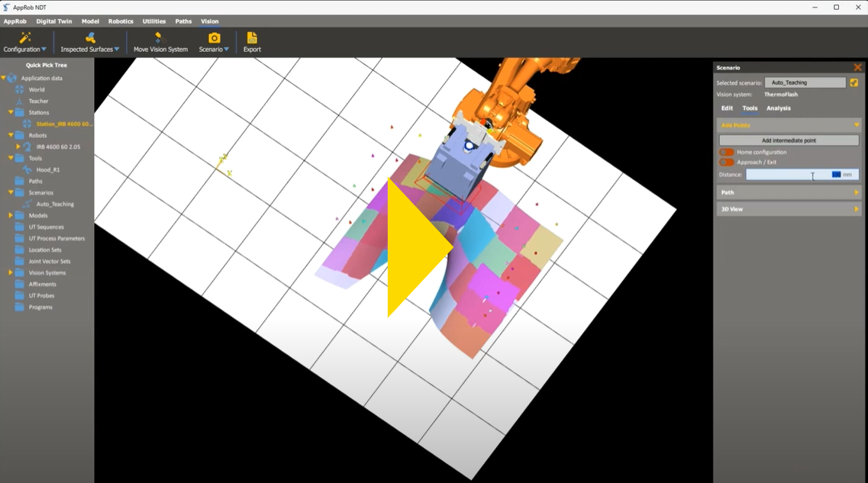Expand the 3D View section
The image size is (868, 483).
(857, 209)
